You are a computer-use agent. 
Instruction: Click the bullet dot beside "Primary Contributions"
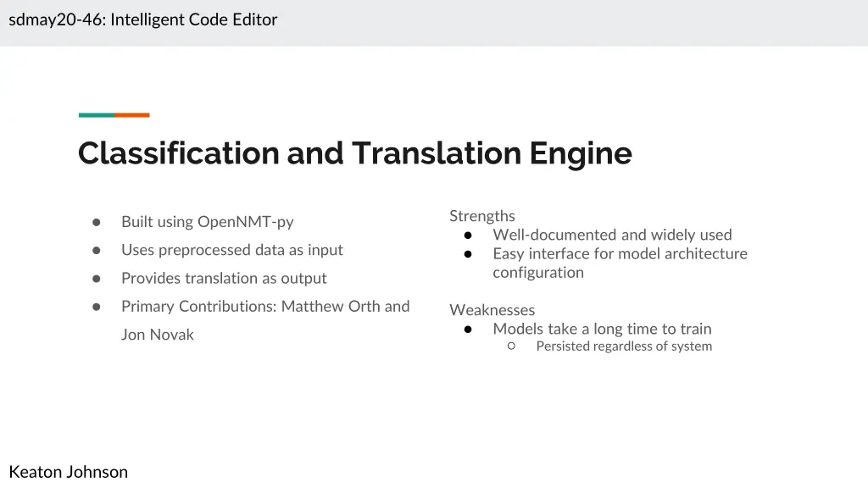click(x=97, y=307)
